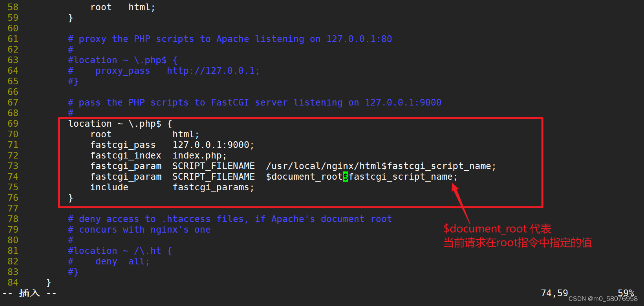Click 'fastcgi_param' on line 74
Image resolution: width=644 pixels, height=306 pixels.
pos(126,177)
